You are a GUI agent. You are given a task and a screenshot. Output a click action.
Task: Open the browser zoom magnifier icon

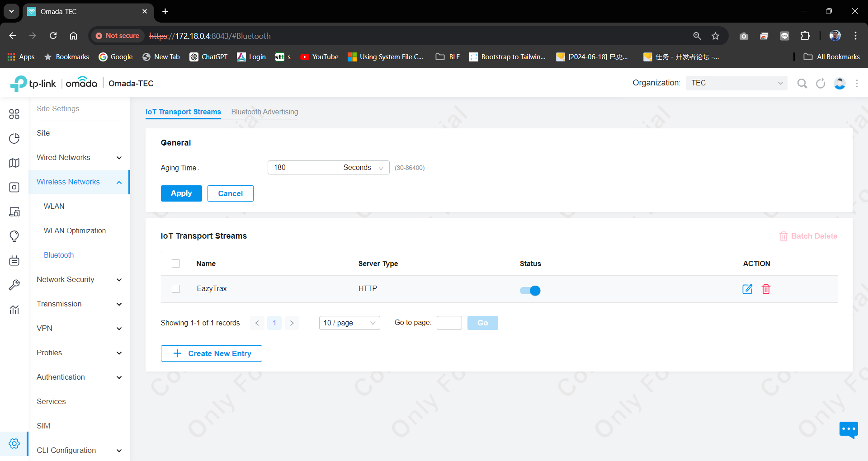click(697, 36)
